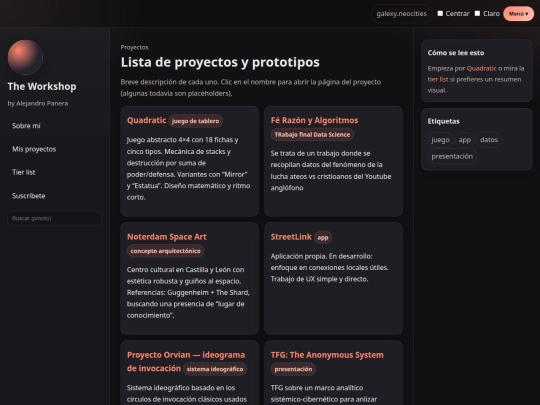Filter by the juego tag
This screenshot has width=540, height=405.
tap(440, 140)
